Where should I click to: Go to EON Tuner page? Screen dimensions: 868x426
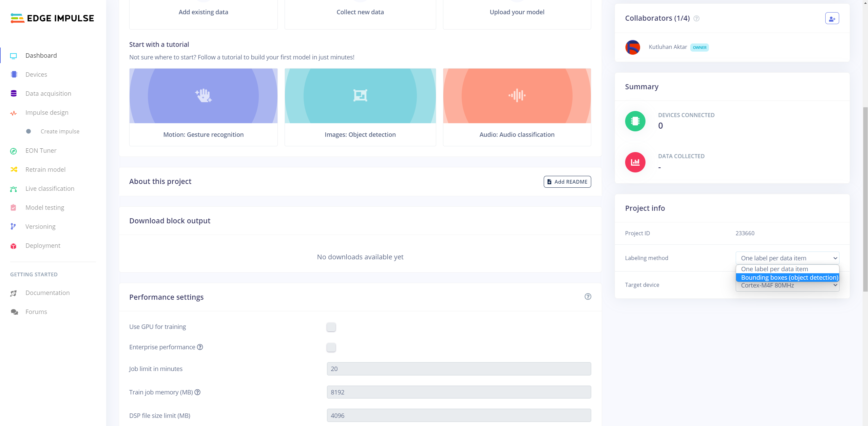[41, 150]
